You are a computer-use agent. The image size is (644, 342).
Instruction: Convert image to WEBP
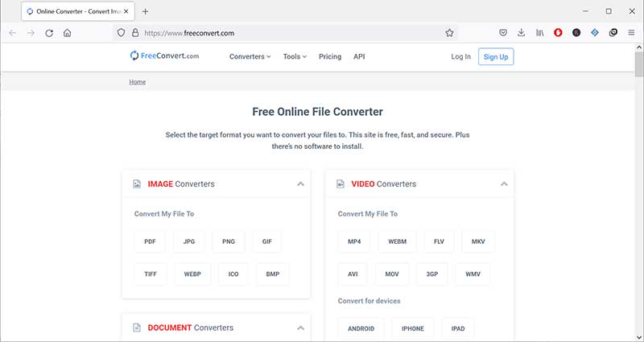192,274
